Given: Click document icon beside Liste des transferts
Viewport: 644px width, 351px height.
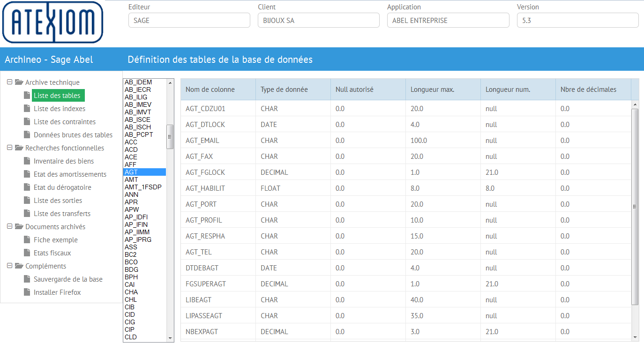Looking at the screenshot, I should click(x=27, y=213).
